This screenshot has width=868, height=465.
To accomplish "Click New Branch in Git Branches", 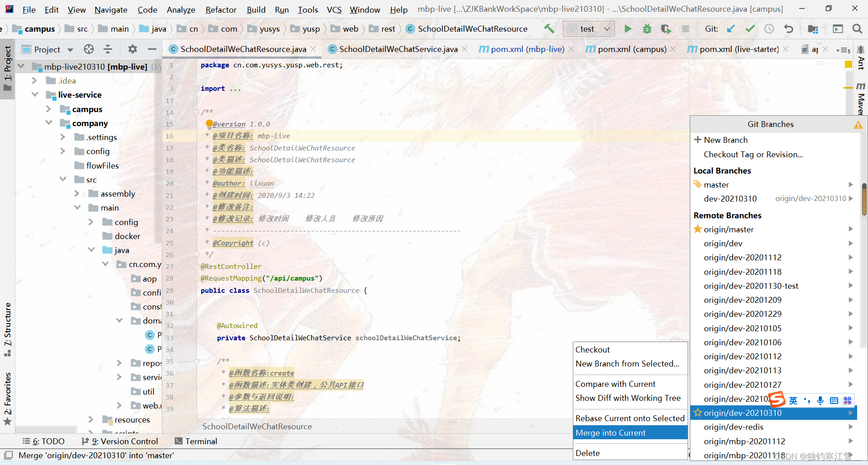I will pos(726,140).
